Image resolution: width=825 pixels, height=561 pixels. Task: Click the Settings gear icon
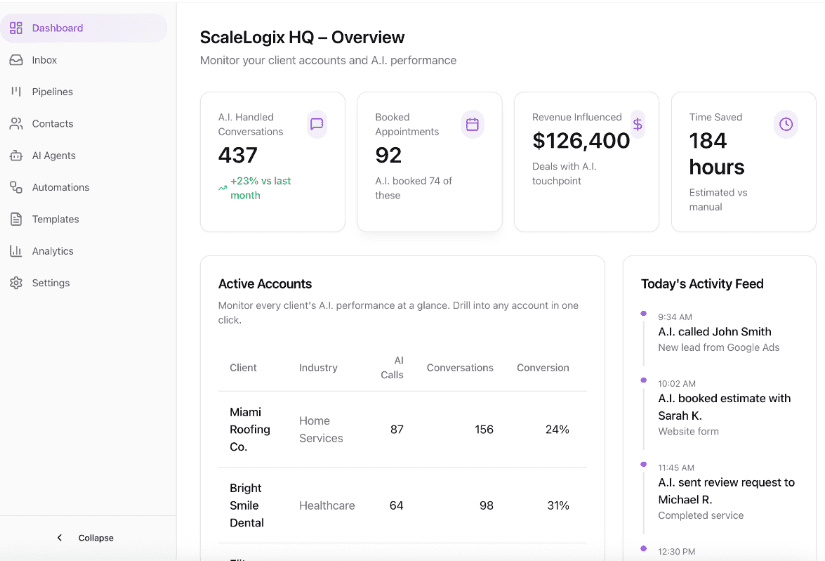click(x=16, y=283)
